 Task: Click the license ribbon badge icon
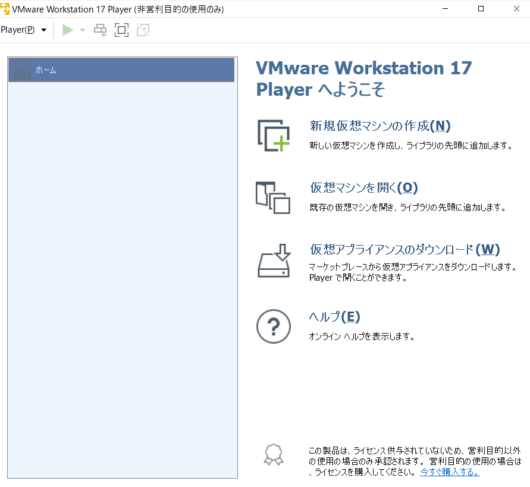(x=273, y=455)
